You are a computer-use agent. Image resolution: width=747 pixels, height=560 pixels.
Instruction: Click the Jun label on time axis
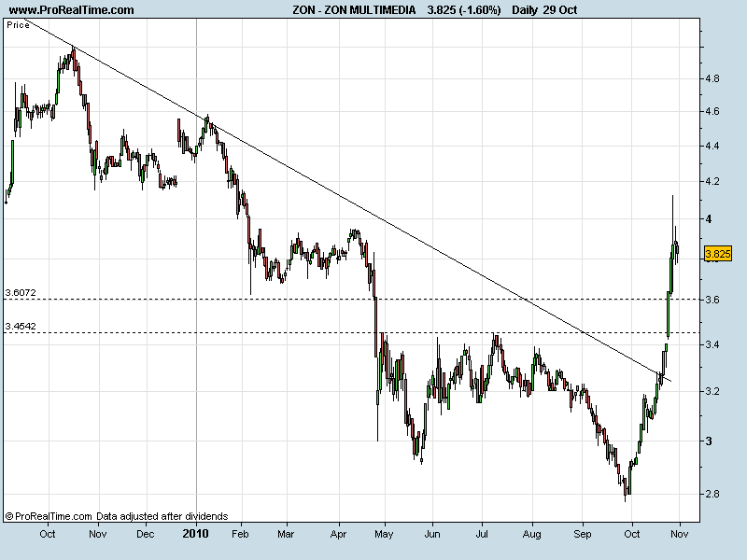click(432, 534)
